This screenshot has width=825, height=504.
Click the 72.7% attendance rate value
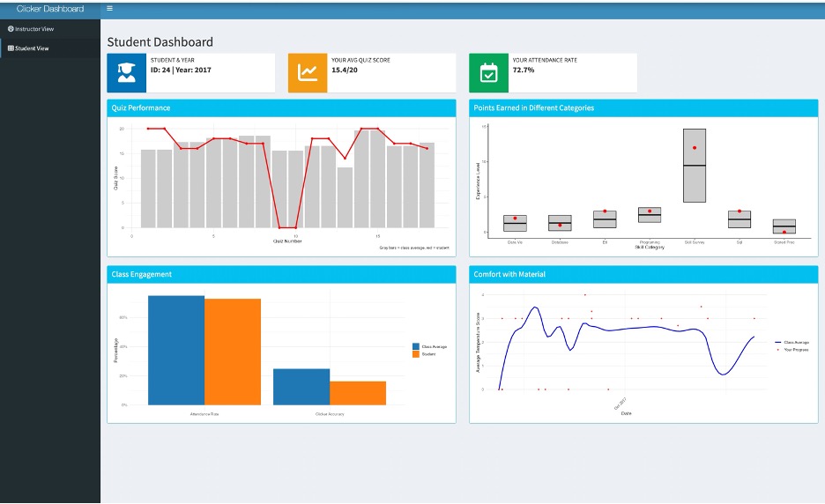[524, 70]
